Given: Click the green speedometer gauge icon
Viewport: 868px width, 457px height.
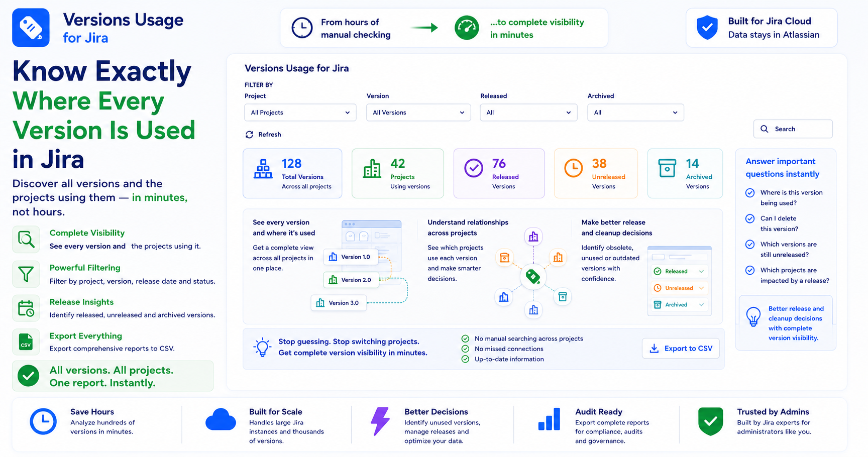Looking at the screenshot, I should tap(467, 28).
